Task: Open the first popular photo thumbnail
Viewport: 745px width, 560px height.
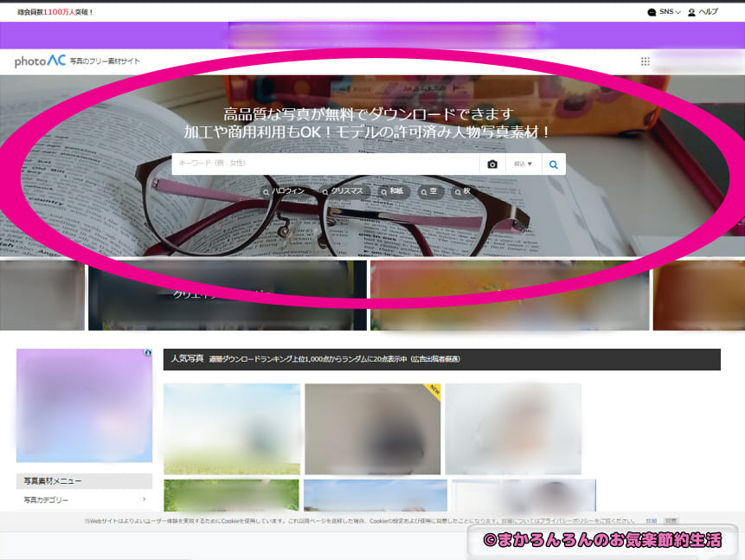Action: pos(232,428)
